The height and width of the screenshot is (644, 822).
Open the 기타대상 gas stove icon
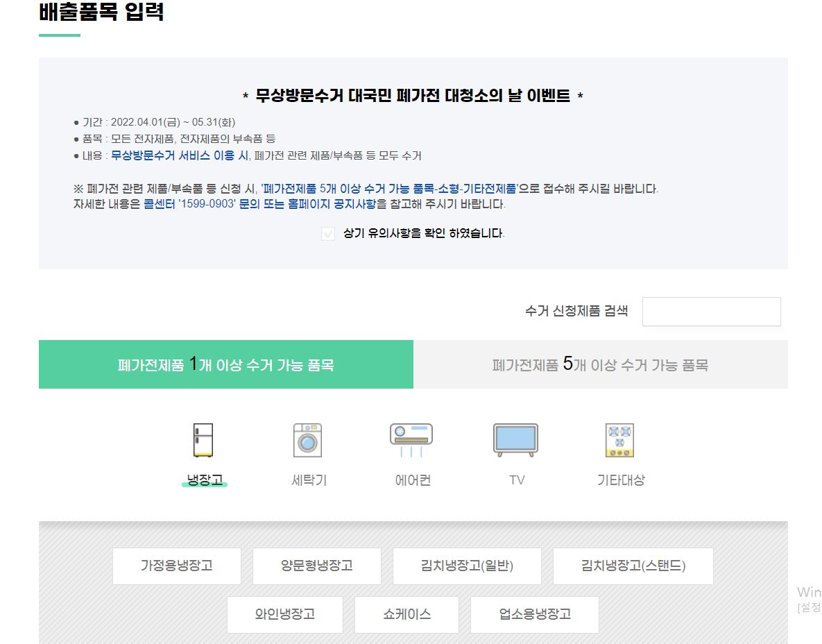click(619, 440)
